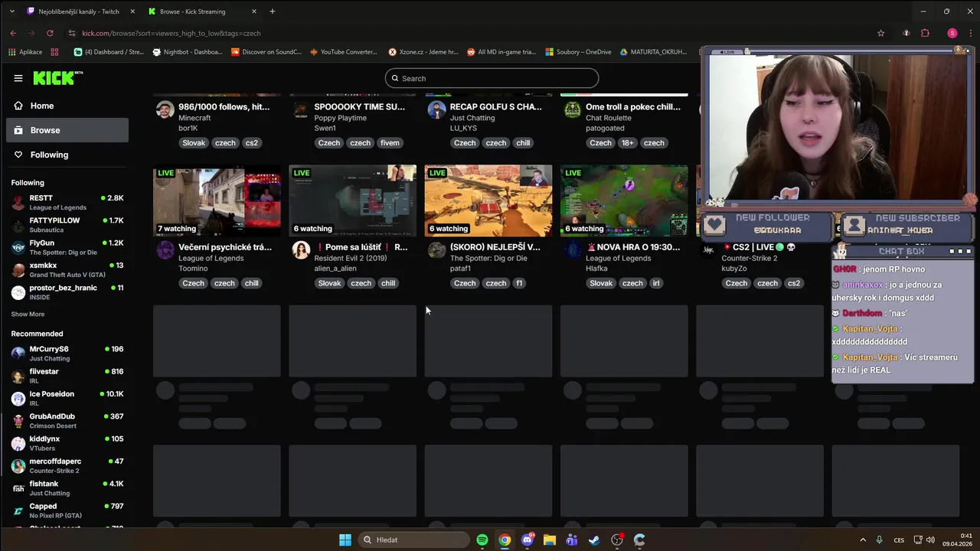Open Spotify from taskbar
This screenshot has width=980, height=551.
click(482, 540)
